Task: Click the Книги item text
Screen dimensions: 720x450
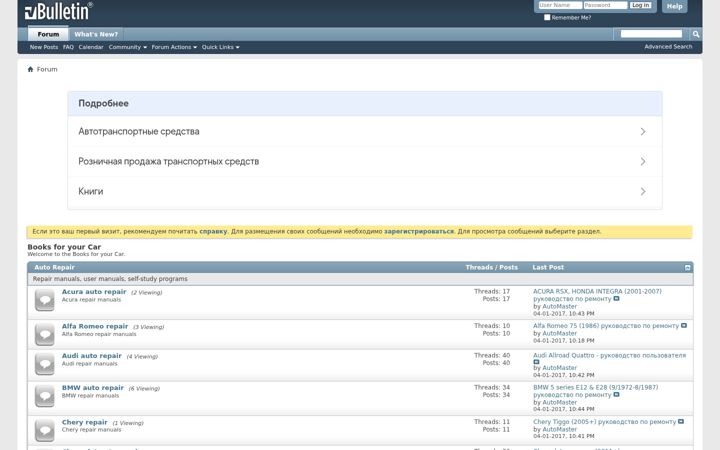Action: 90,191
